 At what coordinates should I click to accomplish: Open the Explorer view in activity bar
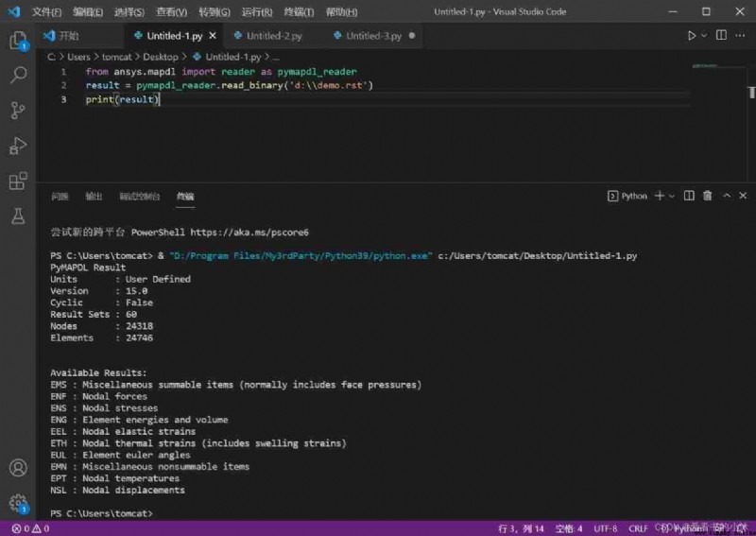(18, 40)
